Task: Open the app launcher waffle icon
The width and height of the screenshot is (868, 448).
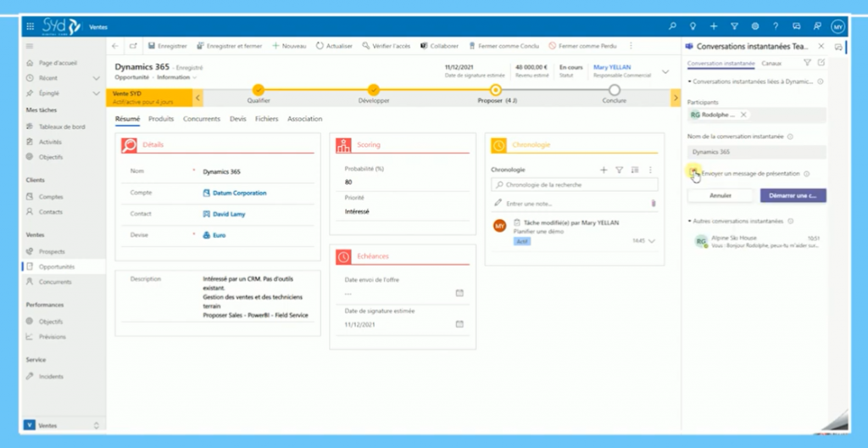Action: [x=30, y=26]
